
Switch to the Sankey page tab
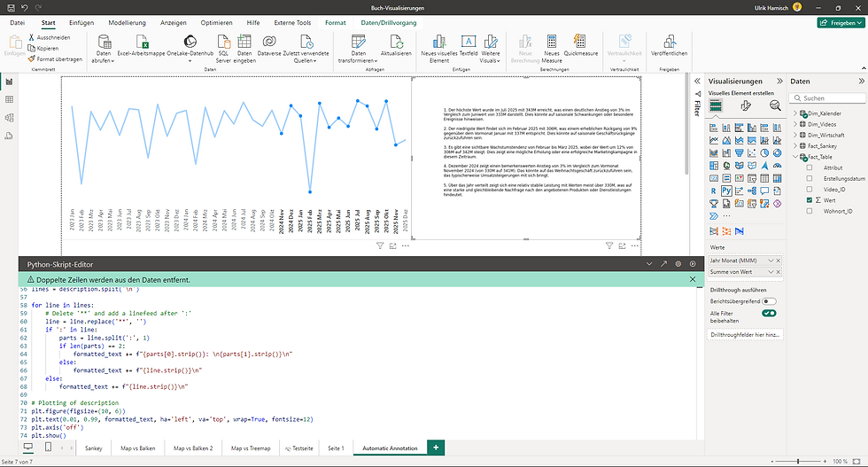94,448
